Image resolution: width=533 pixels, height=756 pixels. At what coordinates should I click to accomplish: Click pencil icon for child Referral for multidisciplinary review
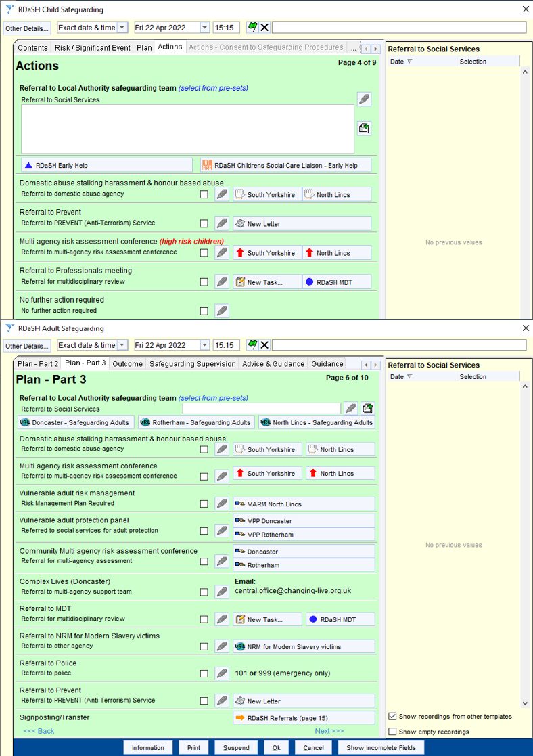click(x=222, y=282)
